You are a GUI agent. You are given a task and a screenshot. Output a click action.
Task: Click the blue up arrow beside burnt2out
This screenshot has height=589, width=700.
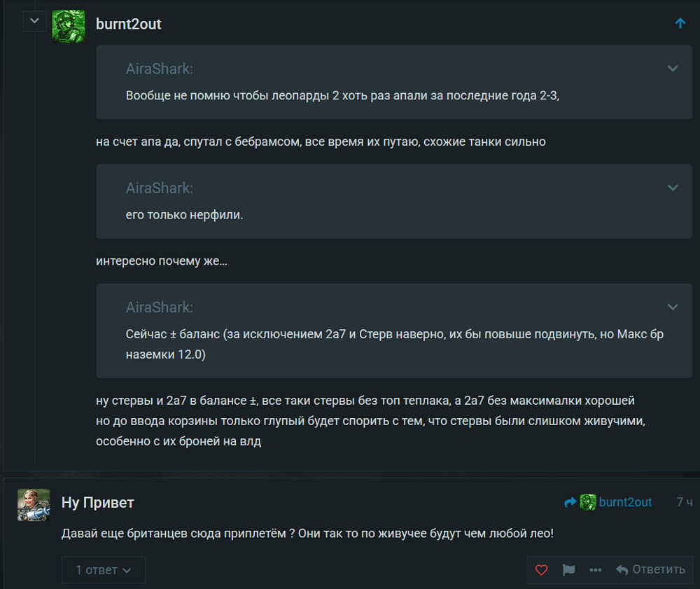point(680,23)
